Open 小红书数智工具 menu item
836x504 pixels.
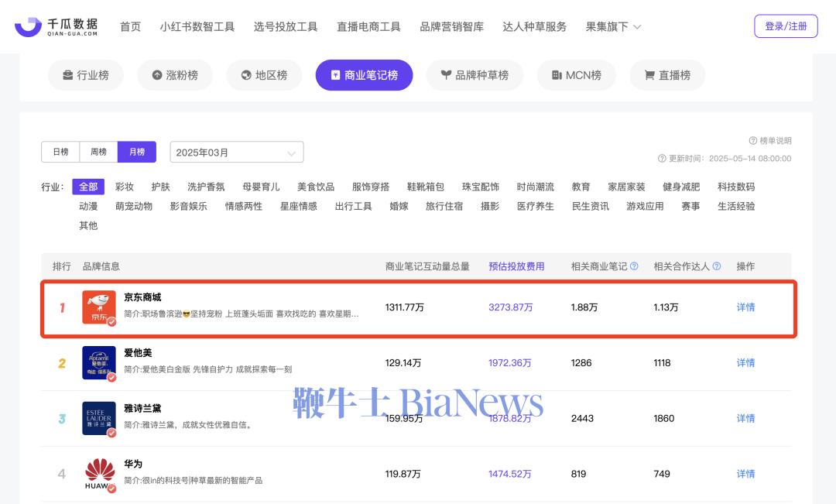point(197,26)
